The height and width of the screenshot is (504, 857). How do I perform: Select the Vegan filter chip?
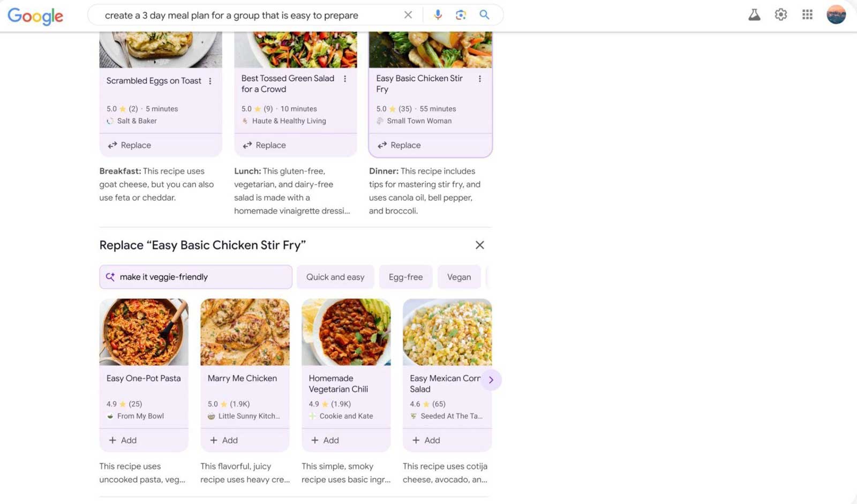pyautogui.click(x=458, y=277)
